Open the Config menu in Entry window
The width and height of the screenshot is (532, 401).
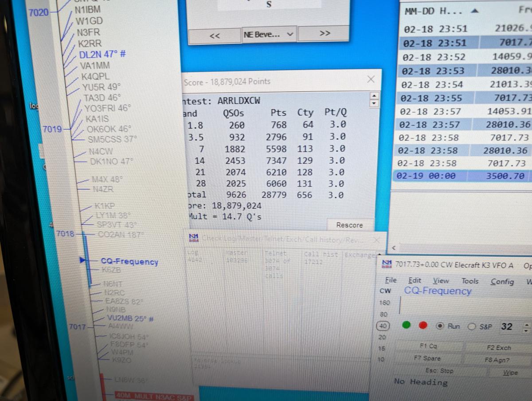502,282
